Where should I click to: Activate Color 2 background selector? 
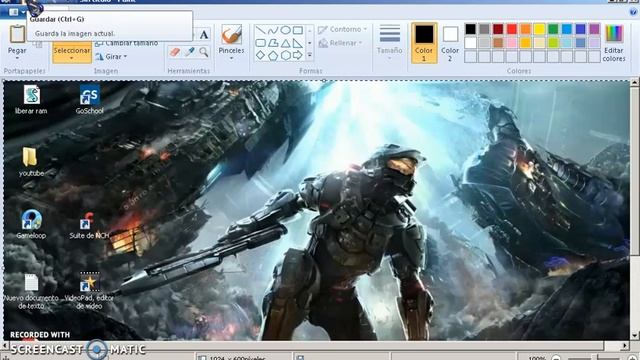pyautogui.click(x=450, y=43)
